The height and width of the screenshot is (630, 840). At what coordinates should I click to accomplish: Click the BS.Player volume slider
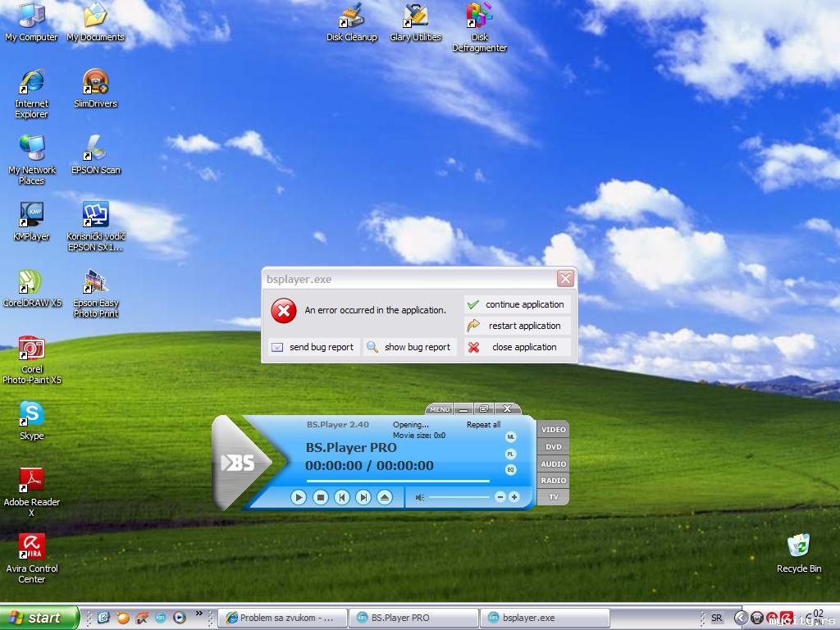click(459, 497)
